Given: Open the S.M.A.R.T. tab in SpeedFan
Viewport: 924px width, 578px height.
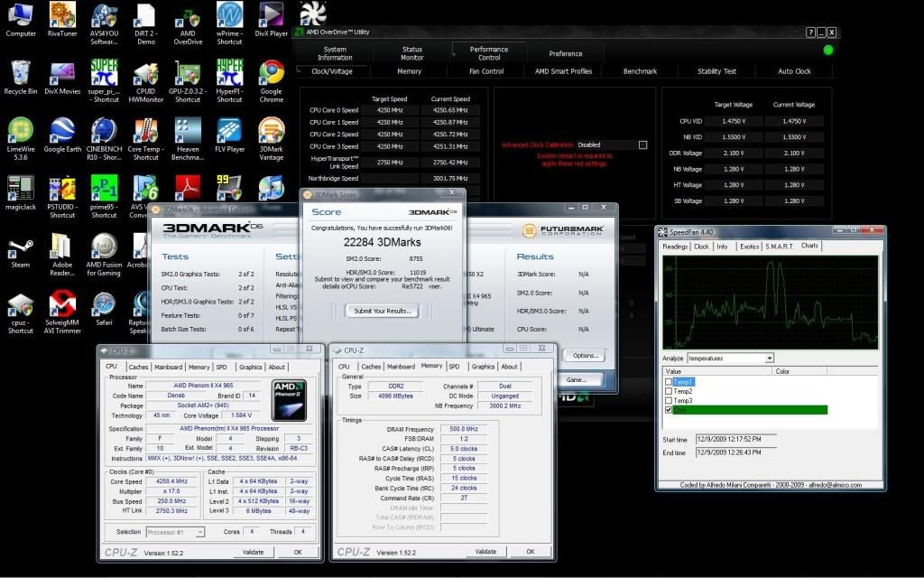Looking at the screenshot, I should coord(778,247).
